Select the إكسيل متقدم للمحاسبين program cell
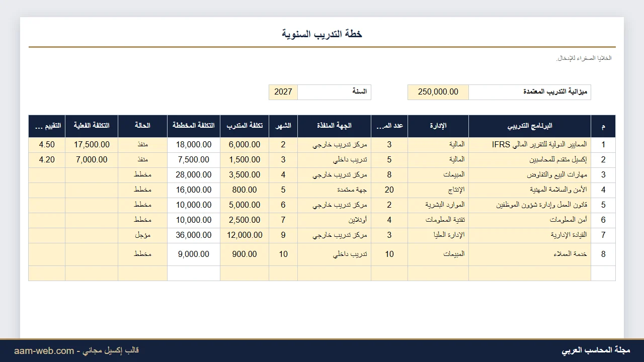This screenshot has width=644, height=362. 530,160
